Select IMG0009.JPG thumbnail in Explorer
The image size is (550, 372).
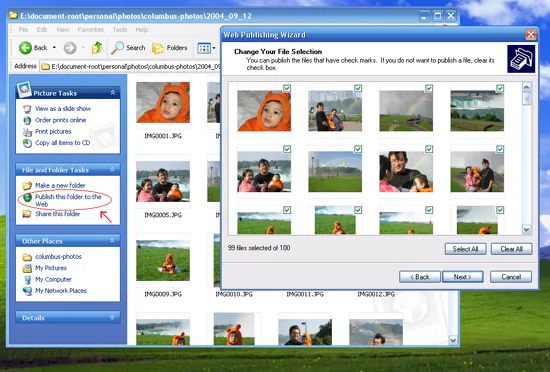(163, 261)
